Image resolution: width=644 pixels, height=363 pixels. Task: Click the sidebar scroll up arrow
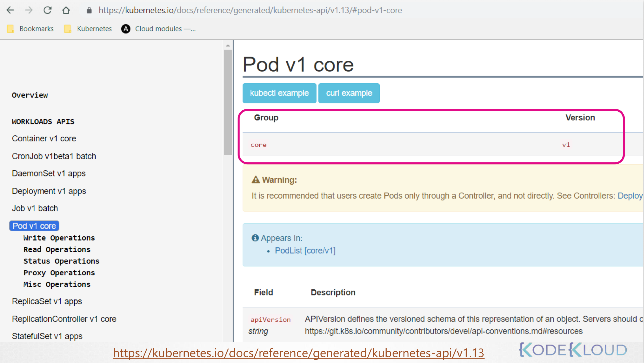point(228,45)
